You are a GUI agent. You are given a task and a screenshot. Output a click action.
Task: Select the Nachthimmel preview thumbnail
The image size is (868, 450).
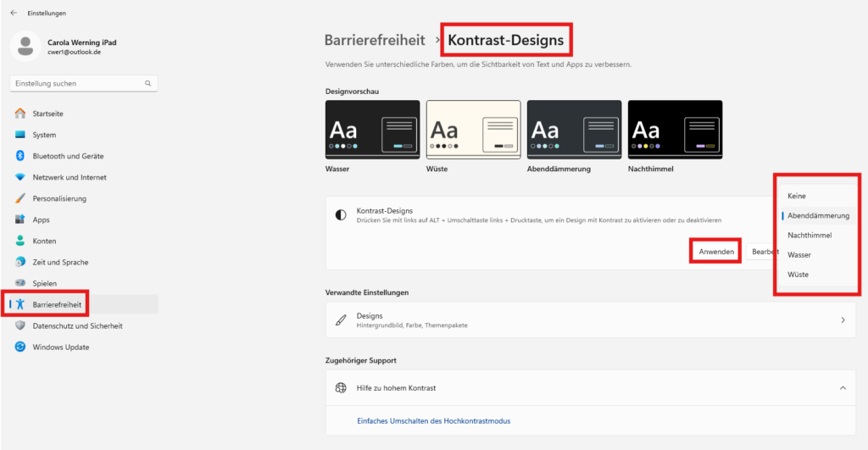coord(675,130)
